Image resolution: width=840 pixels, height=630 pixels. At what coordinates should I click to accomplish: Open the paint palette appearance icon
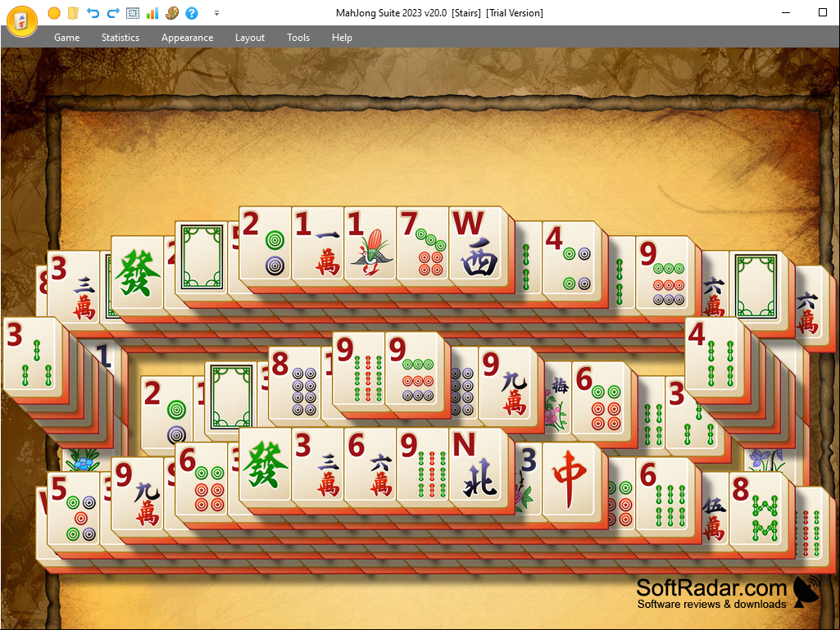point(172,13)
